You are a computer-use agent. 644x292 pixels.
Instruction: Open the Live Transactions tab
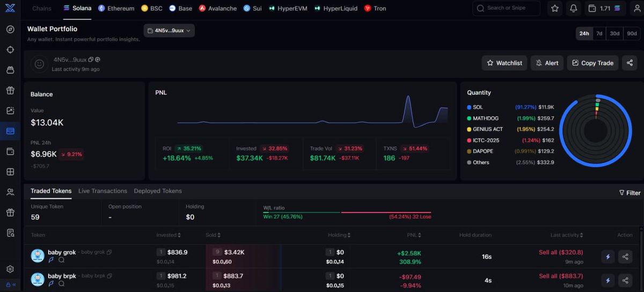pos(103,191)
